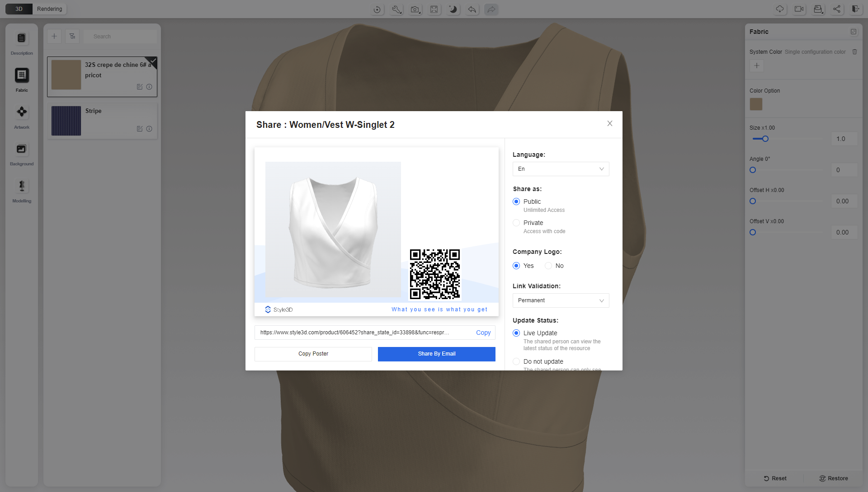
Task: Select the Stripe fabric thumbnail
Action: 66,121
